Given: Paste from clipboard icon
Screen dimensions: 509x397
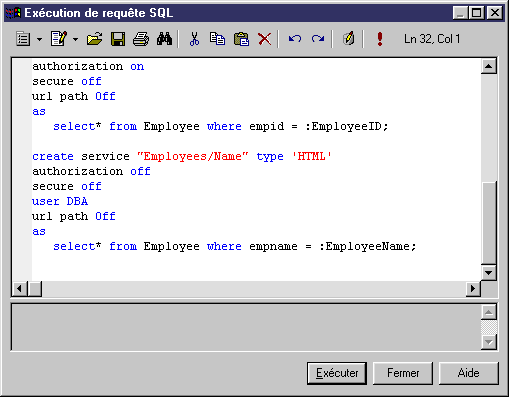Looking at the screenshot, I should coord(241,39).
